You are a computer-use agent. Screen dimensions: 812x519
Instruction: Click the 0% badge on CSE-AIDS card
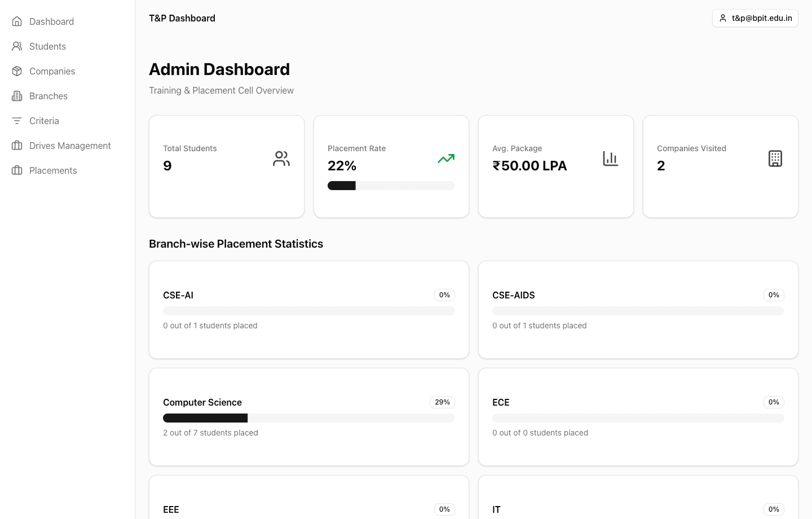pyautogui.click(x=774, y=295)
